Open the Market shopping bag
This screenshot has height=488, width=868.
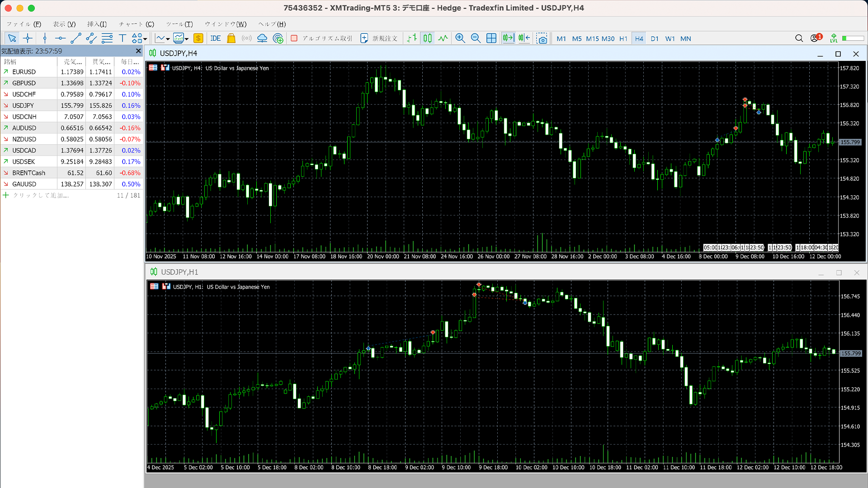pyautogui.click(x=231, y=38)
